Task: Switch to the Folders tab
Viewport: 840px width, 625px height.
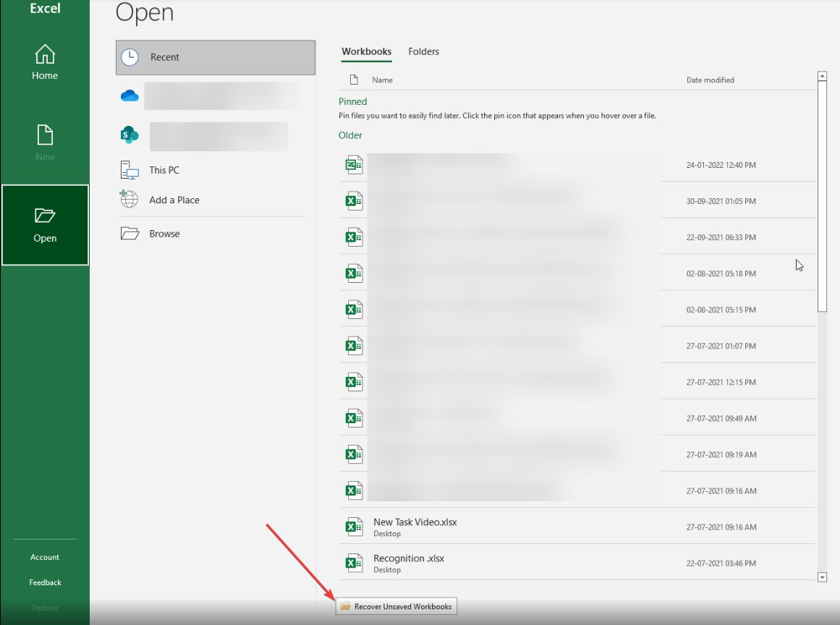Action: point(423,51)
